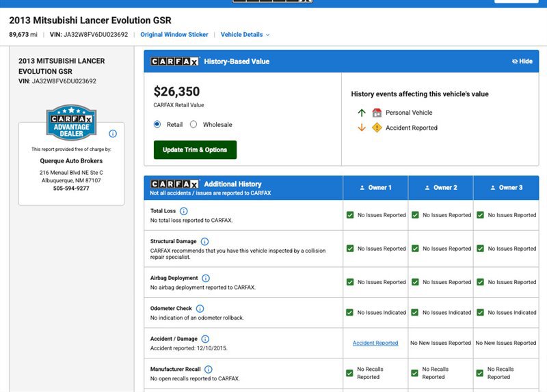547x392 pixels.
Task: Open Airbag Deployment info icon
Action: [x=206, y=278]
